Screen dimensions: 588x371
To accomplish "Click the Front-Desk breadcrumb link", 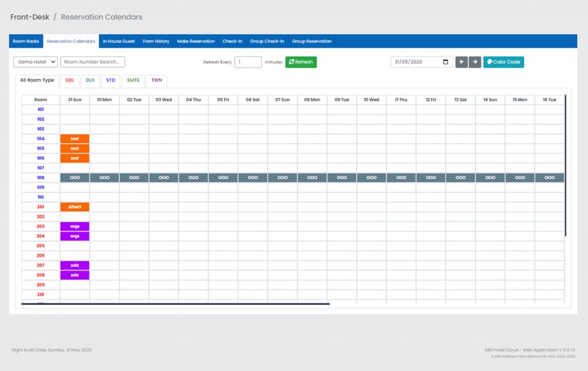I will click(x=30, y=17).
